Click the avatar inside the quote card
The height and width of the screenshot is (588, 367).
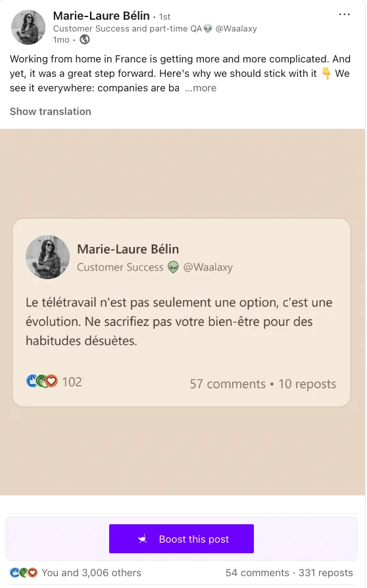coord(47,258)
